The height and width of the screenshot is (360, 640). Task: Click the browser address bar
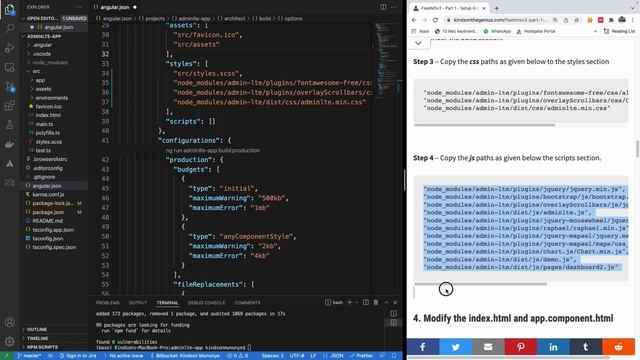click(500, 20)
